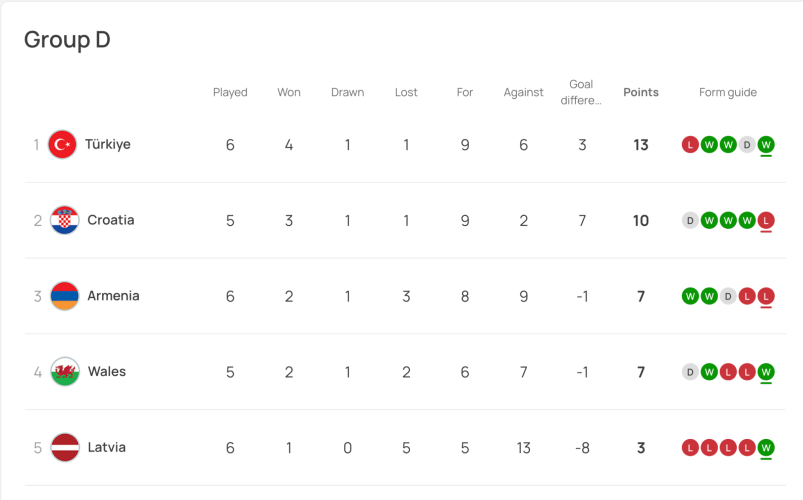Click the Form guide column header

pos(728,93)
